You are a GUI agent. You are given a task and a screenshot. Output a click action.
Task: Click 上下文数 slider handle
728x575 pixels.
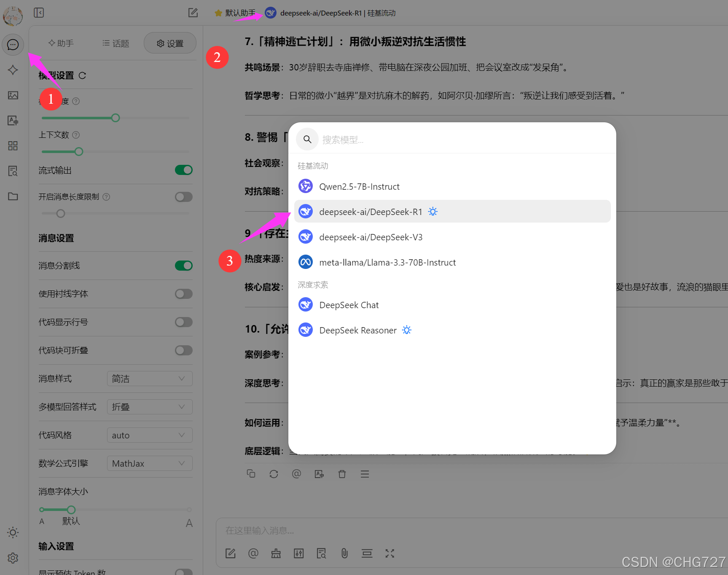point(78,152)
